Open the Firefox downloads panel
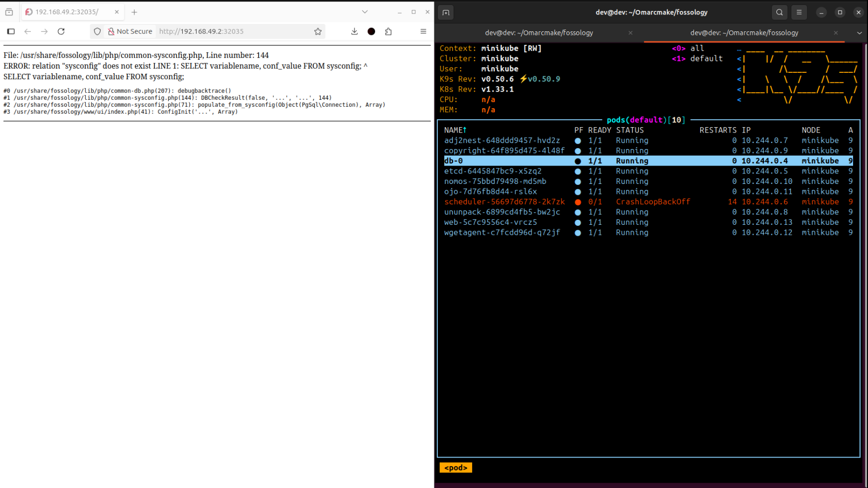 [355, 31]
